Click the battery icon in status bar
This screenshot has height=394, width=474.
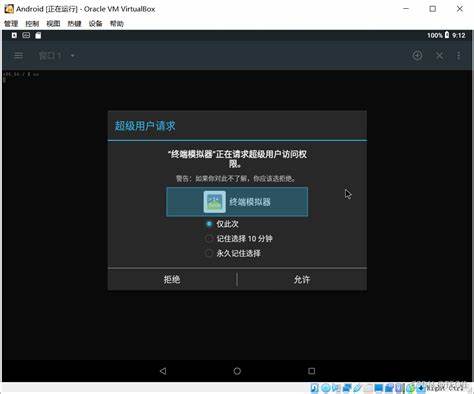[x=447, y=35]
